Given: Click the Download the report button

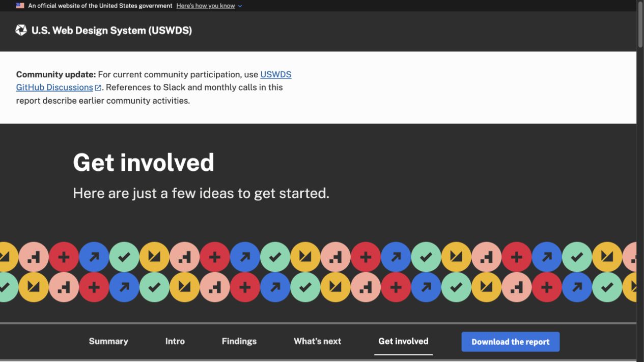Looking at the screenshot, I should click(x=511, y=342).
